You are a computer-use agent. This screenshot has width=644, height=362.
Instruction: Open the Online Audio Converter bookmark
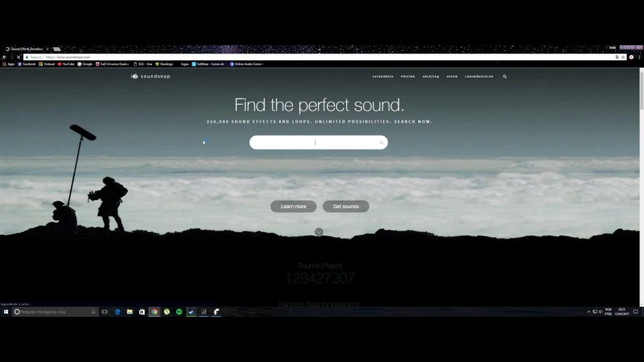(247, 64)
